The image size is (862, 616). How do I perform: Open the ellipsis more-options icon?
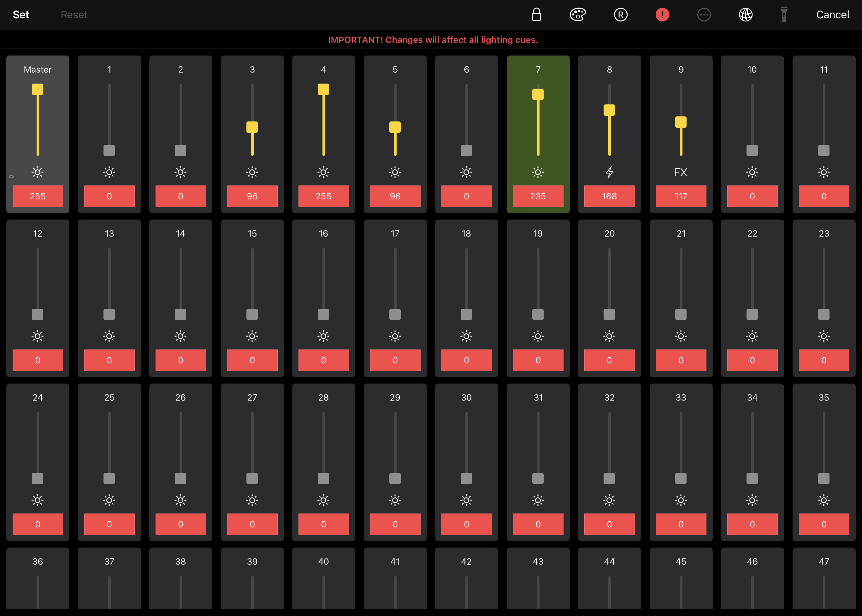coord(704,15)
